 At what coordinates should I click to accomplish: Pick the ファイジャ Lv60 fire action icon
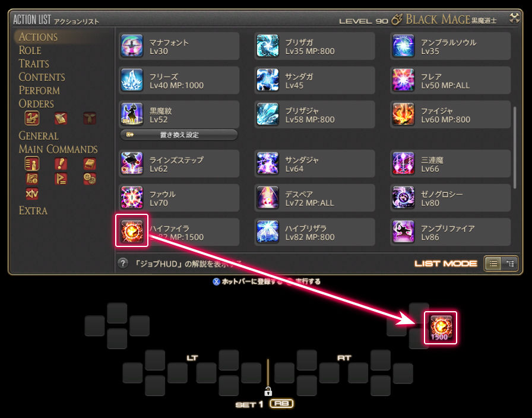pyautogui.click(x=403, y=115)
